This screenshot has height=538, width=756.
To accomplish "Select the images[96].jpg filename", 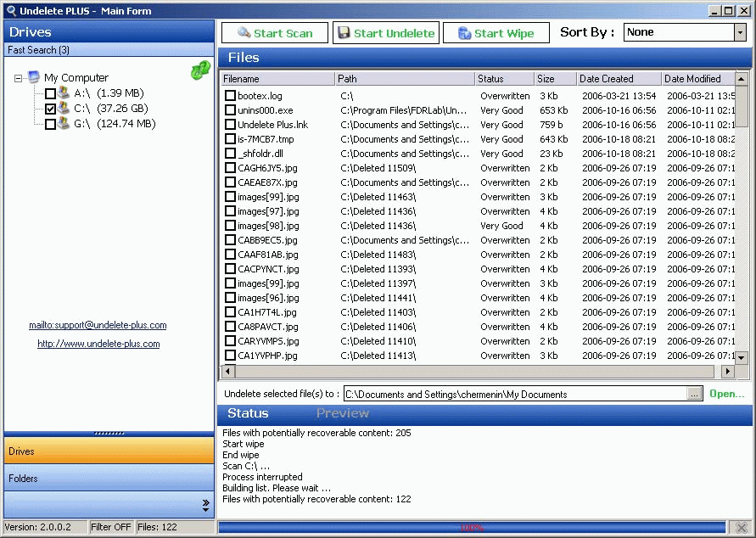I will [268, 298].
